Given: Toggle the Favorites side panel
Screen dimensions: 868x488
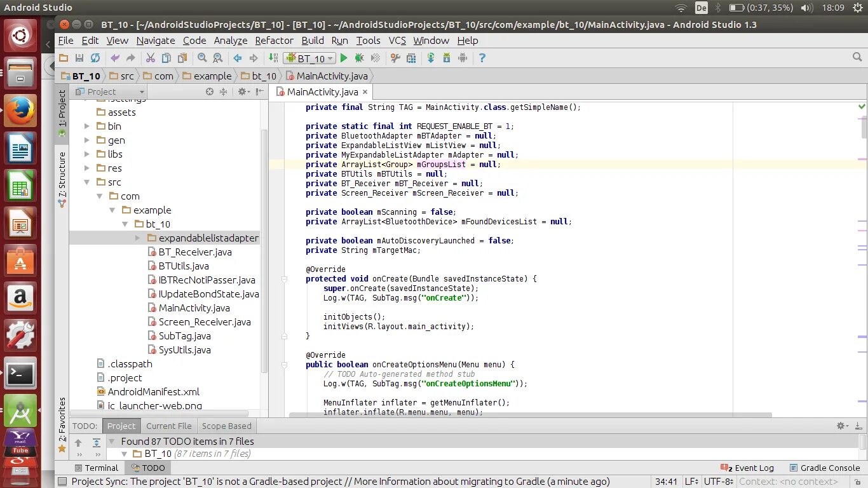Looking at the screenshot, I should [62, 424].
